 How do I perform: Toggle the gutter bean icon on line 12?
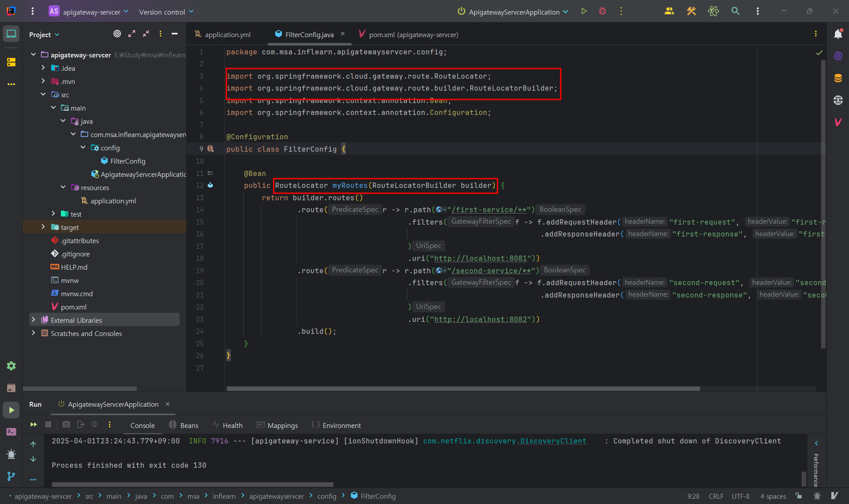(210, 185)
